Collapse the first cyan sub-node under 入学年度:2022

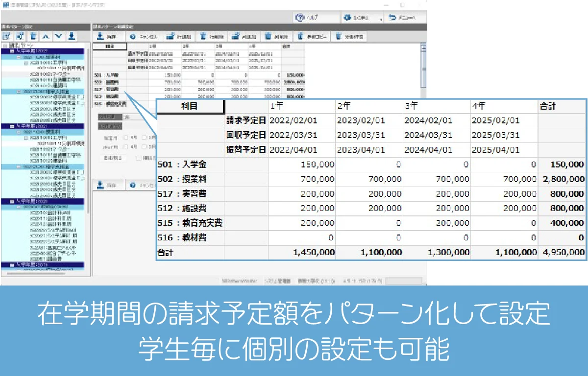[18, 57]
